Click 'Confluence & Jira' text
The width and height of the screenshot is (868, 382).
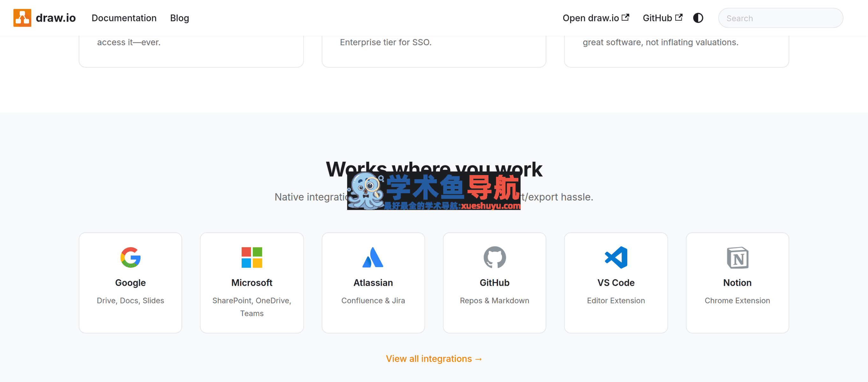tap(373, 301)
